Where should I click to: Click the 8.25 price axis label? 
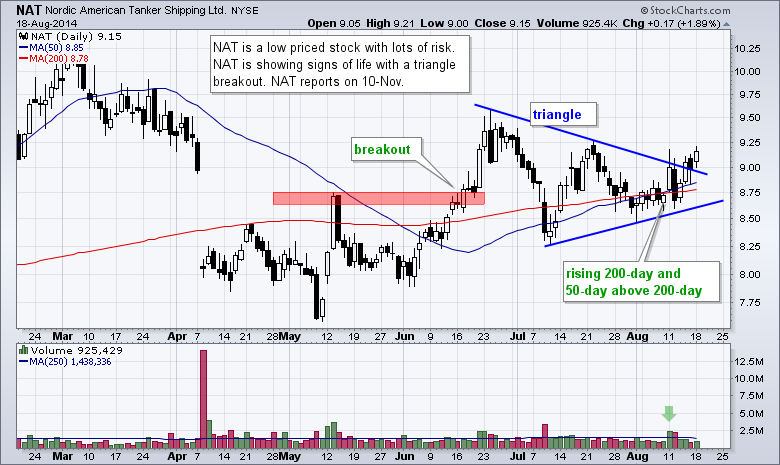pos(750,246)
